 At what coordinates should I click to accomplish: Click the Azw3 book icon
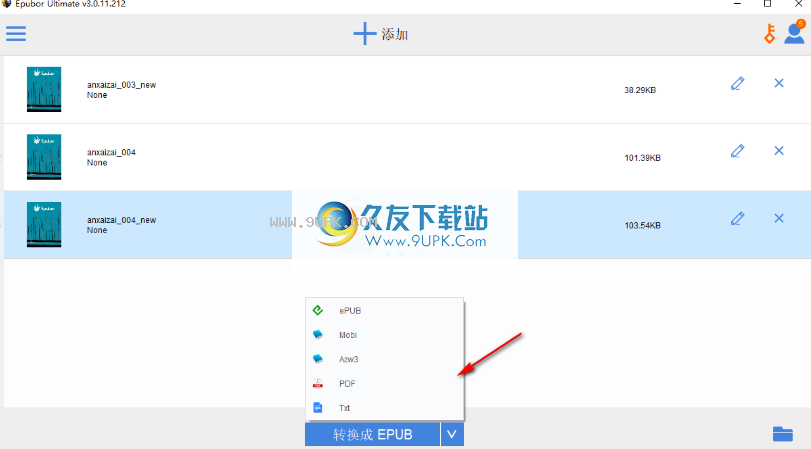pos(318,359)
